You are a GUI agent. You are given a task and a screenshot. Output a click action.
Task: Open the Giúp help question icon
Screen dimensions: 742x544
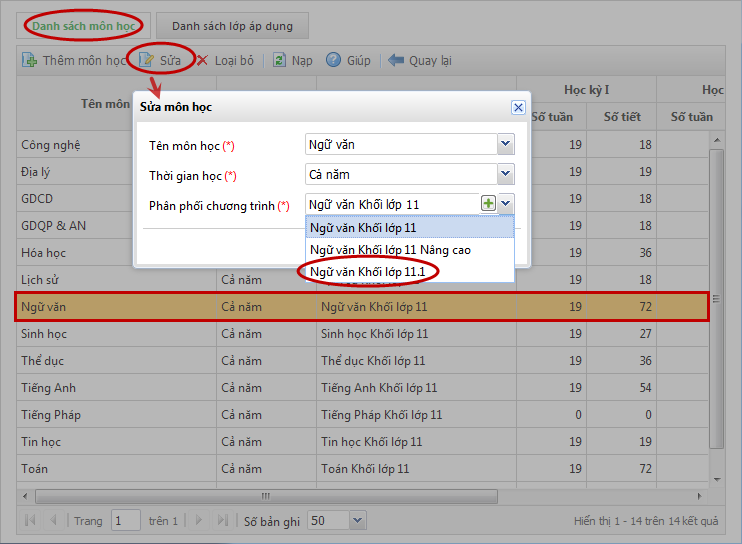333,60
